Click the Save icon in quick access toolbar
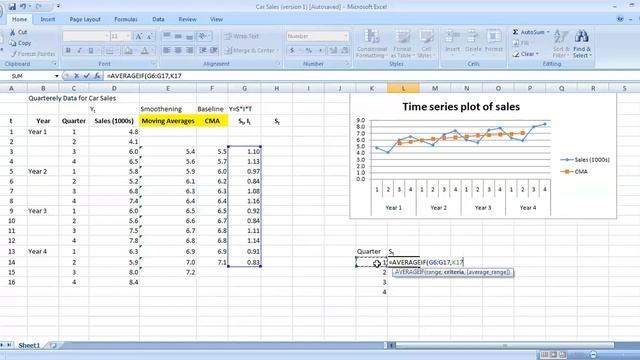 pyautogui.click(x=12, y=7)
